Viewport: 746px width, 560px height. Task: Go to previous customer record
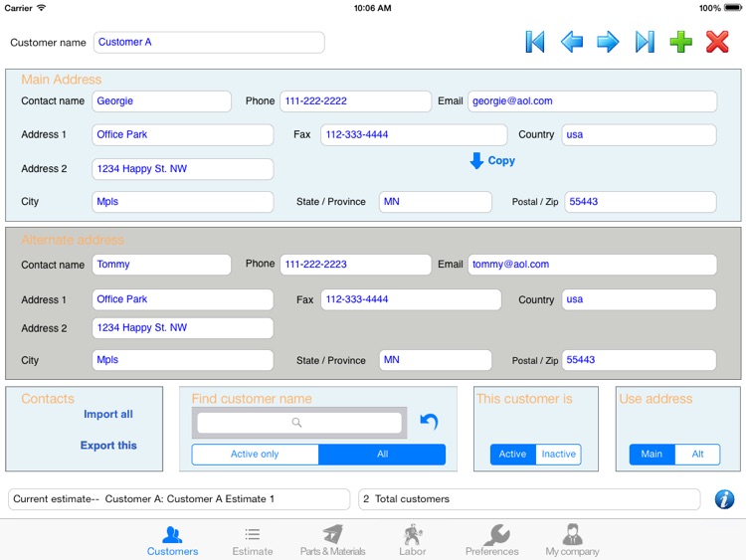pyautogui.click(x=572, y=42)
